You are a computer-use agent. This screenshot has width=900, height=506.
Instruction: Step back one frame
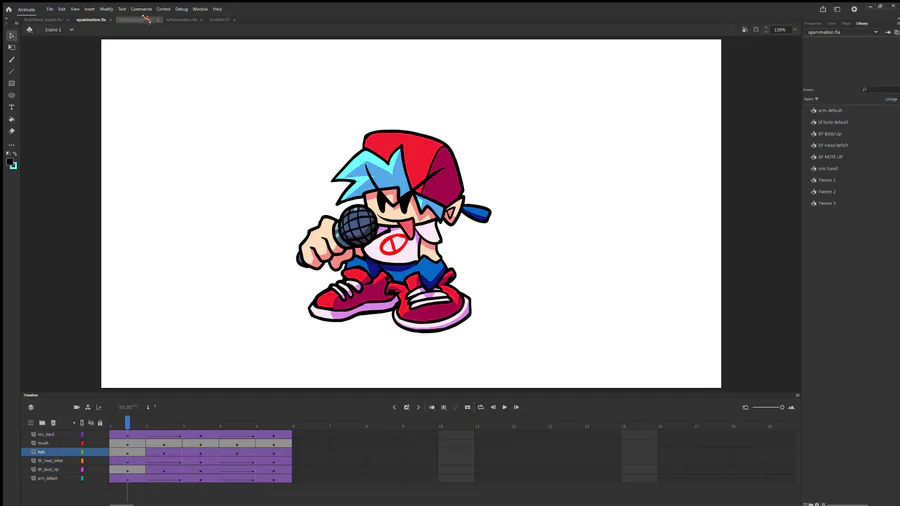point(493,407)
